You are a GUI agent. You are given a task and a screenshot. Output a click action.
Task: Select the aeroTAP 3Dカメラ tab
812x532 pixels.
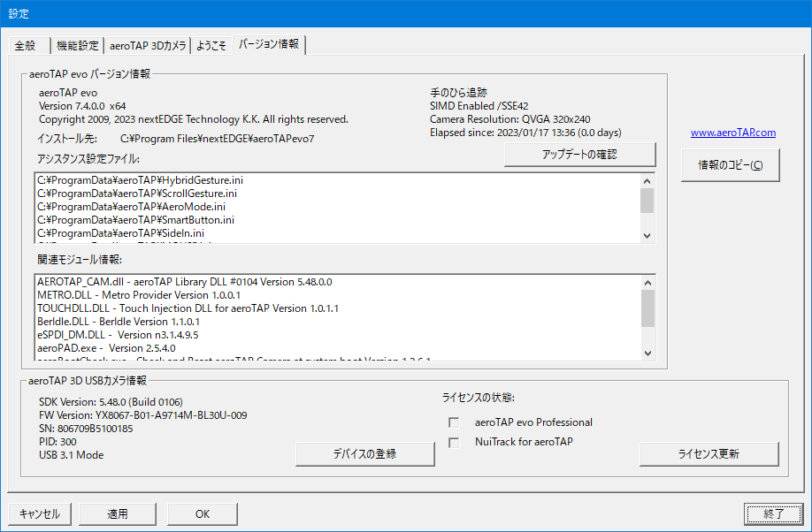click(148, 46)
